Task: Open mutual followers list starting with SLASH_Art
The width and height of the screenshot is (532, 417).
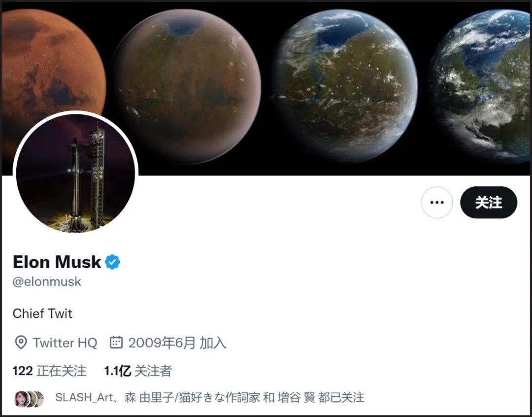Action: [x=210, y=397]
